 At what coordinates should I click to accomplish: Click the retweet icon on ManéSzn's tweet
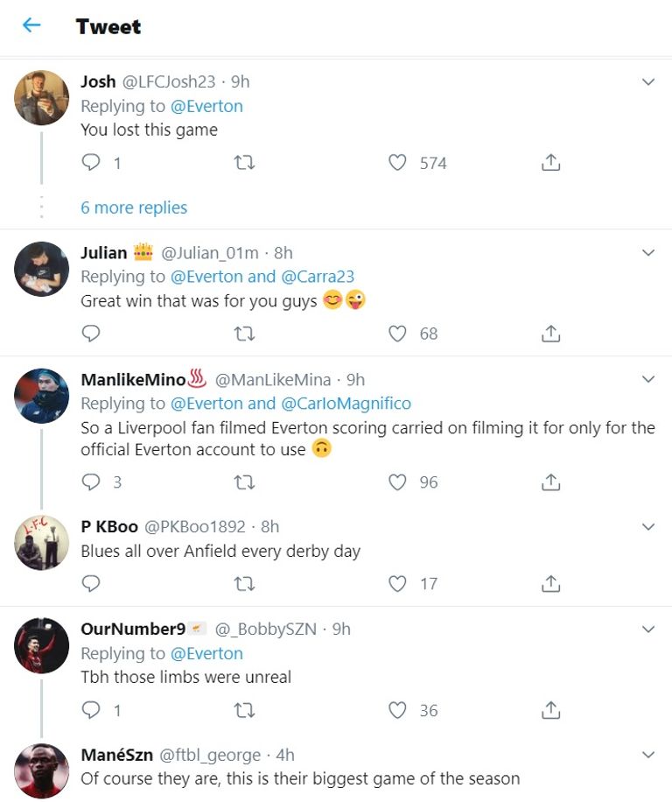tap(244, 798)
